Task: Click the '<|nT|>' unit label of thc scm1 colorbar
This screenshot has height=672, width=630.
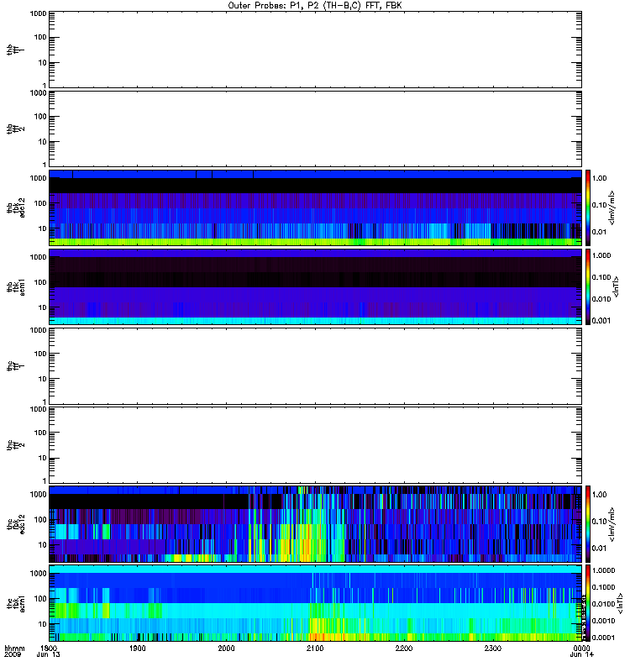Action: (x=620, y=603)
